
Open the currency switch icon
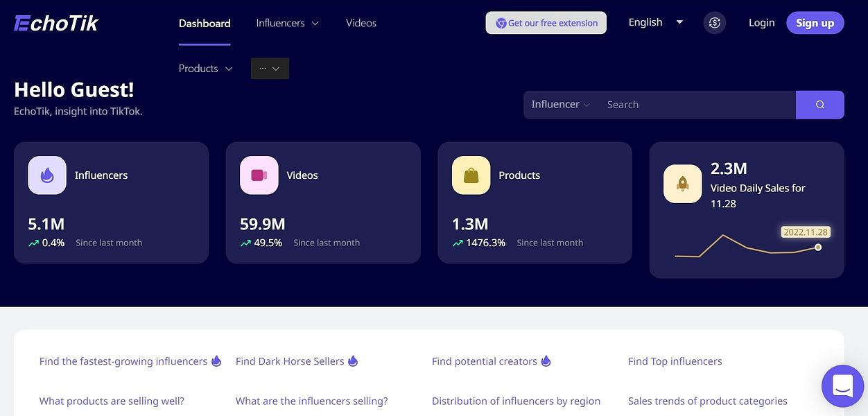click(715, 23)
